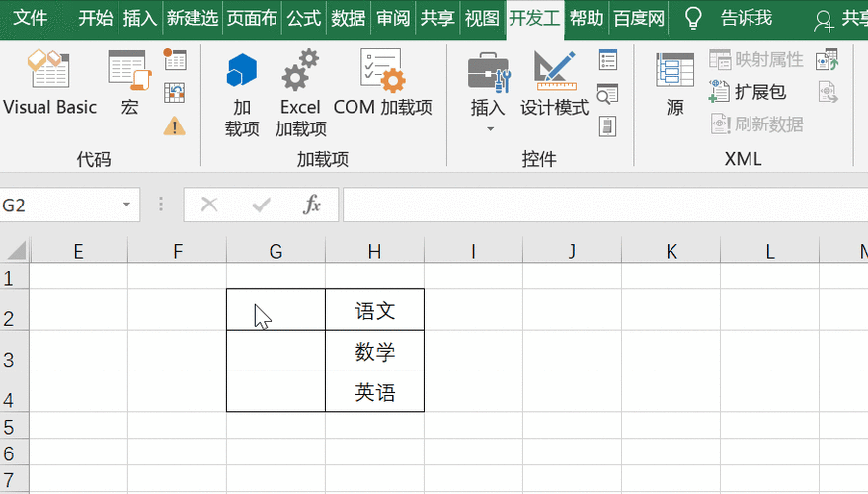Click into the formula bar input
The height and width of the screenshot is (494, 868).
point(605,205)
